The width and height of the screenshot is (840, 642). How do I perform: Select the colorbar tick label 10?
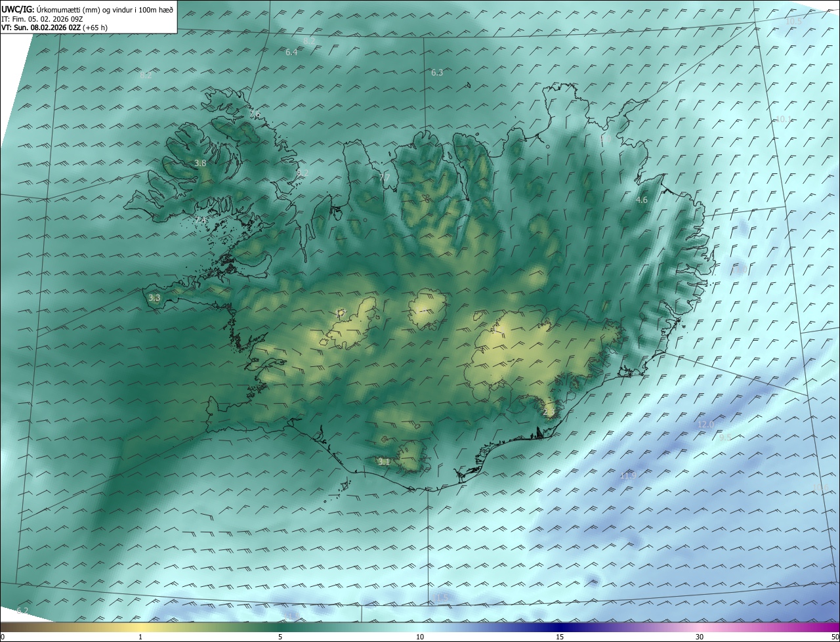[x=420, y=637]
